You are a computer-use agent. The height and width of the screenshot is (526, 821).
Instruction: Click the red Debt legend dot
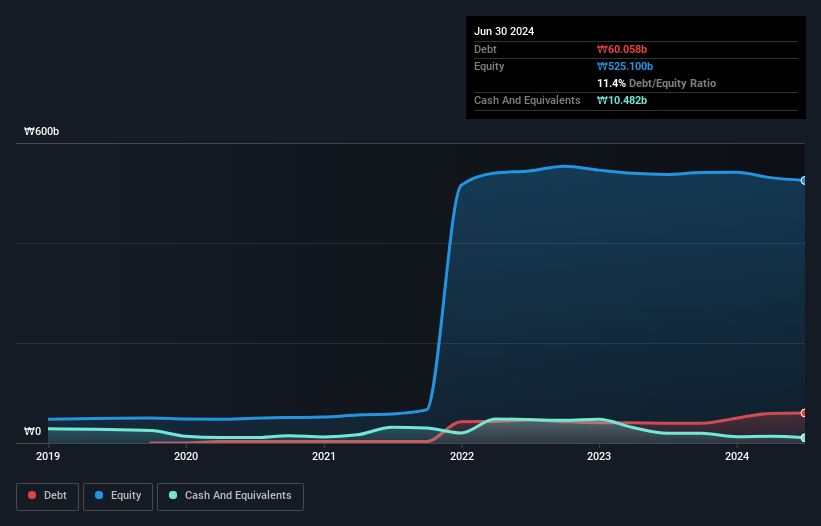(32, 495)
